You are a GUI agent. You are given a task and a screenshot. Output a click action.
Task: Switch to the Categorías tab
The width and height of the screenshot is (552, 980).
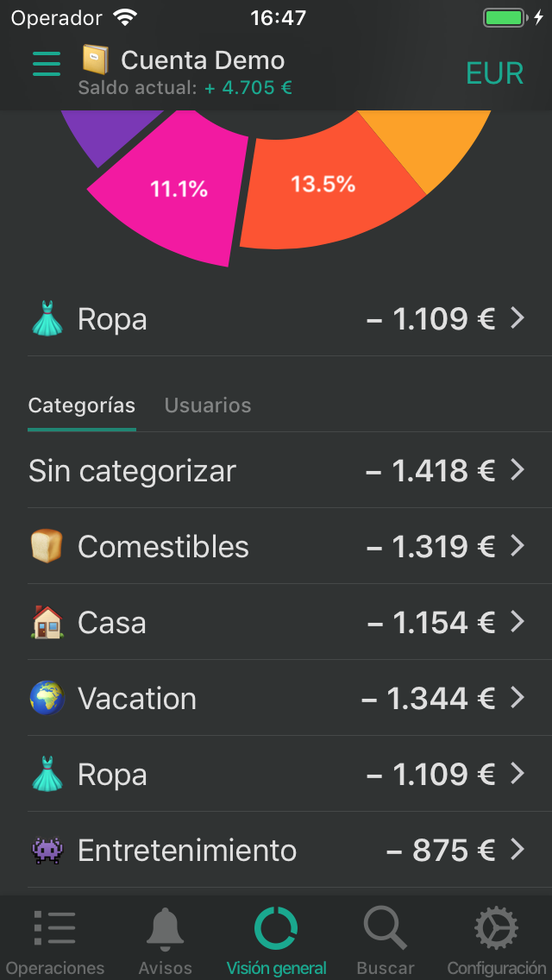tap(82, 405)
